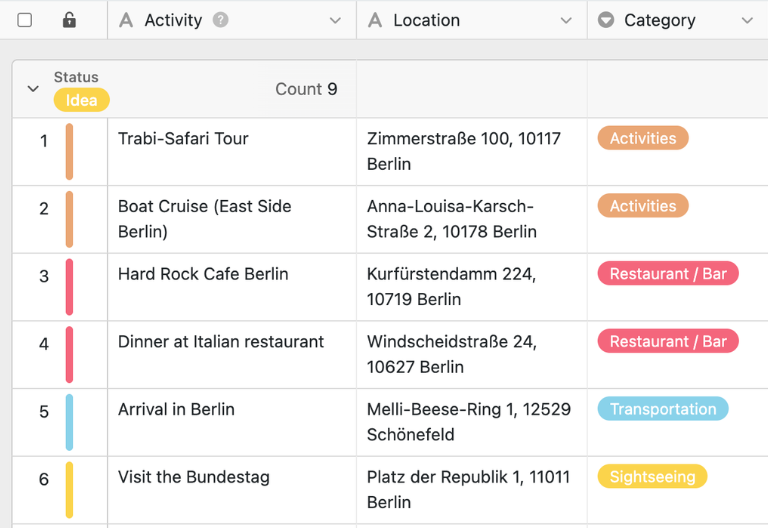Select the Location column header
The width and height of the screenshot is (768, 528).
(x=472, y=20)
